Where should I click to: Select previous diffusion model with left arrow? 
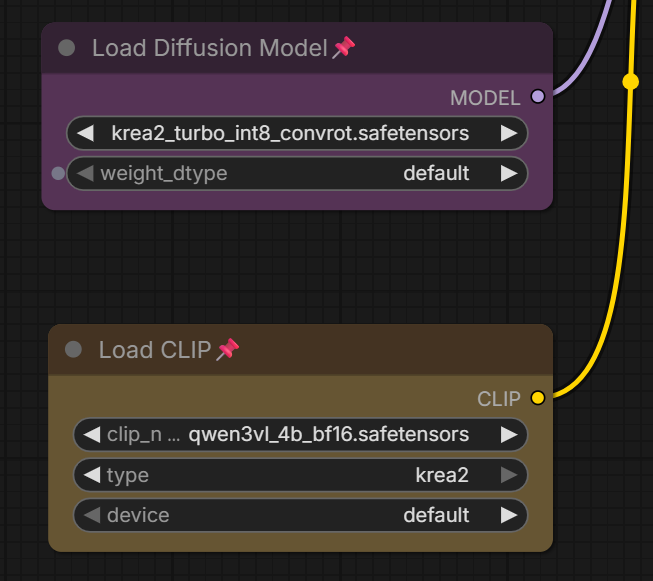tap(86, 133)
